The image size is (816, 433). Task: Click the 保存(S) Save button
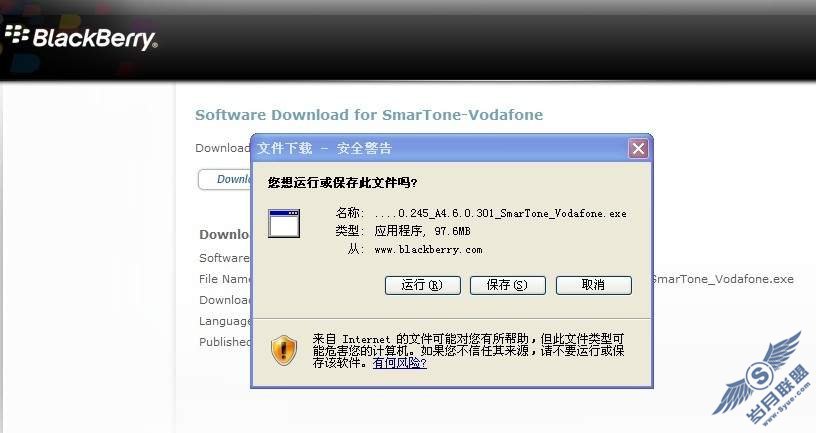507,285
